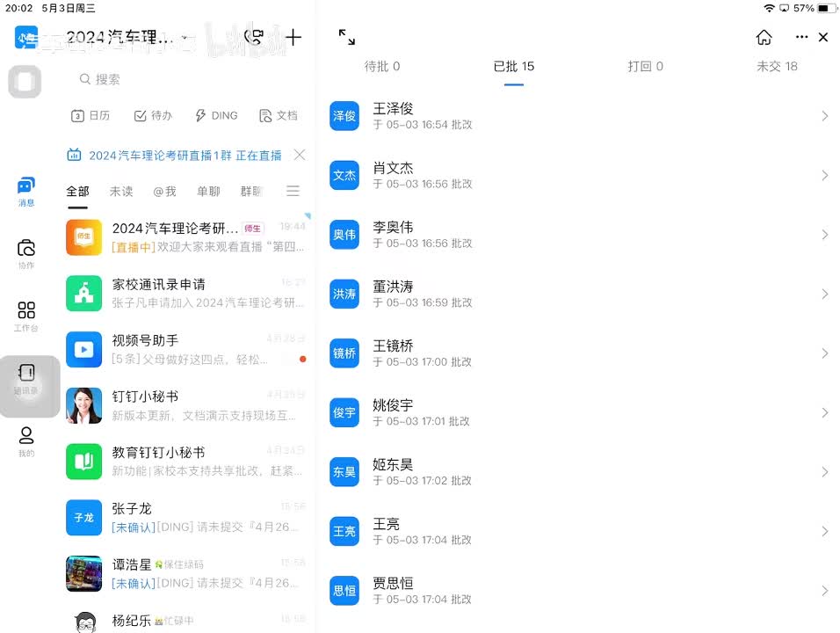Expand 董洪涛's submission via chevron
Viewport: 840px width, 633px height.
point(824,295)
